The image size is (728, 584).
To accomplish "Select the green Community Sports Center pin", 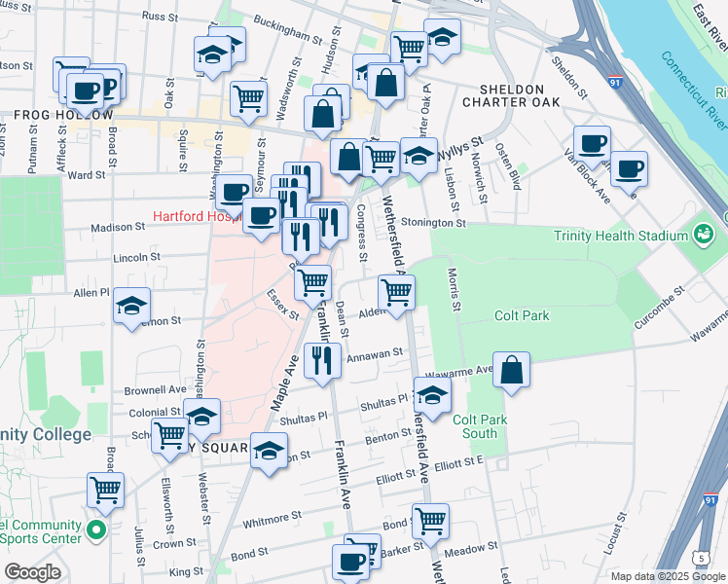I will (95, 531).
